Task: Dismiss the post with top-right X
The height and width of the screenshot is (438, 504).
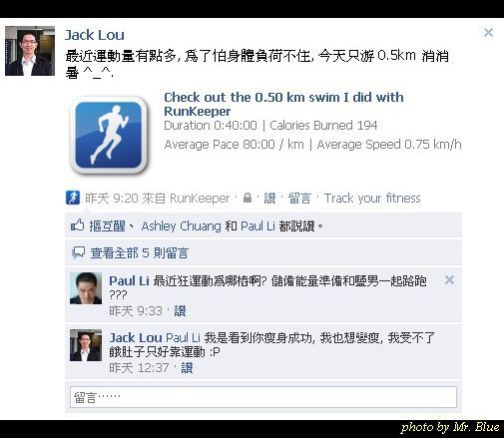Action: click(488, 33)
